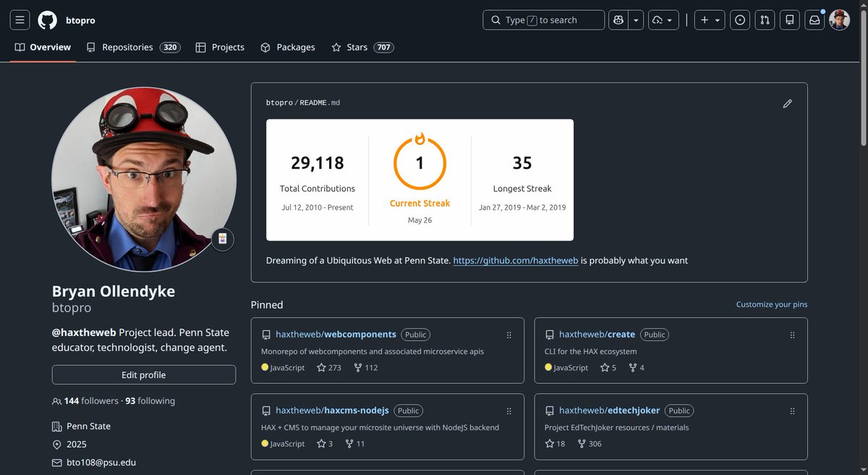
Task: Edit the README with pencil icon
Action: tap(788, 104)
